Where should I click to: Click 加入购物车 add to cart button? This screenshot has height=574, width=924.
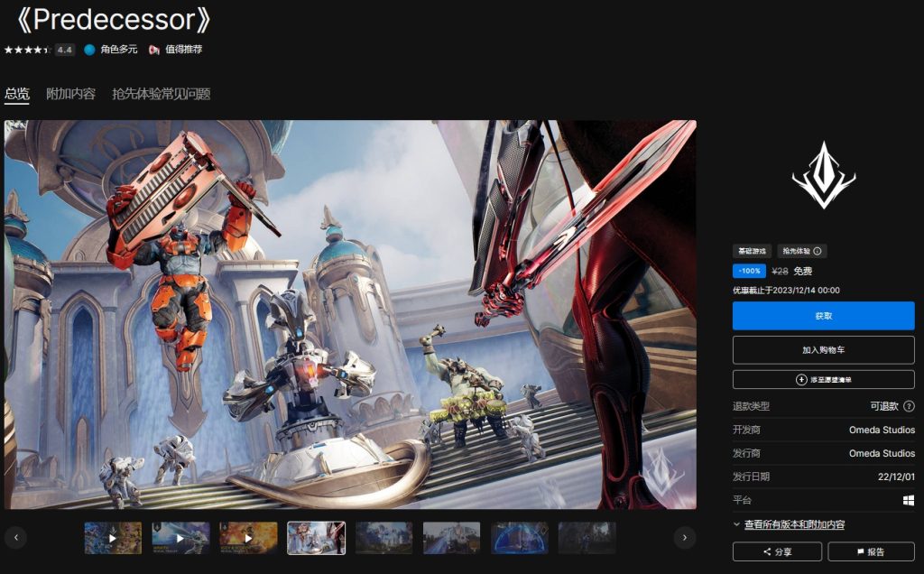pyautogui.click(x=823, y=349)
